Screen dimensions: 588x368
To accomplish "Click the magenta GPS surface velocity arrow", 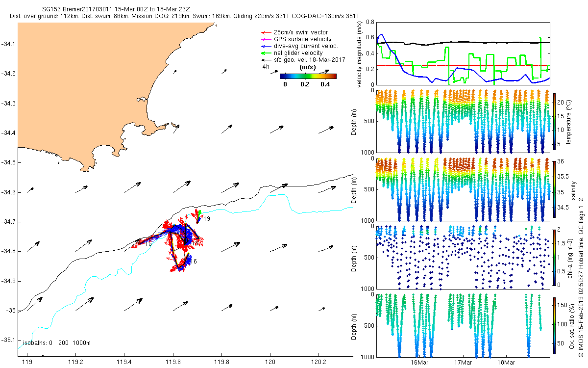I will pyautogui.click(x=266, y=39).
